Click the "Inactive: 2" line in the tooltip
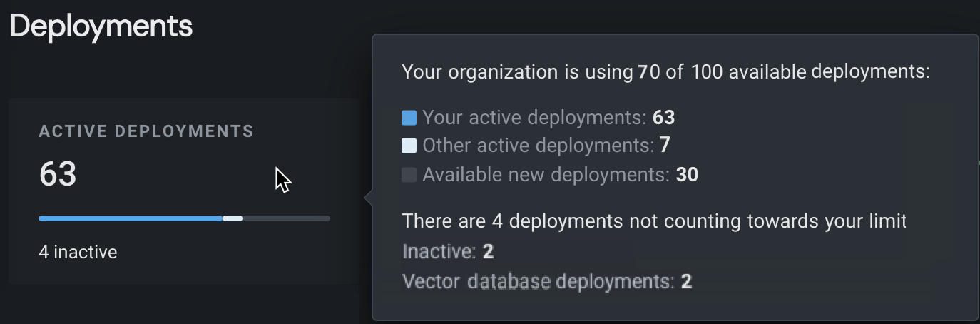The width and height of the screenshot is (980, 324). (x=448, y=252)
